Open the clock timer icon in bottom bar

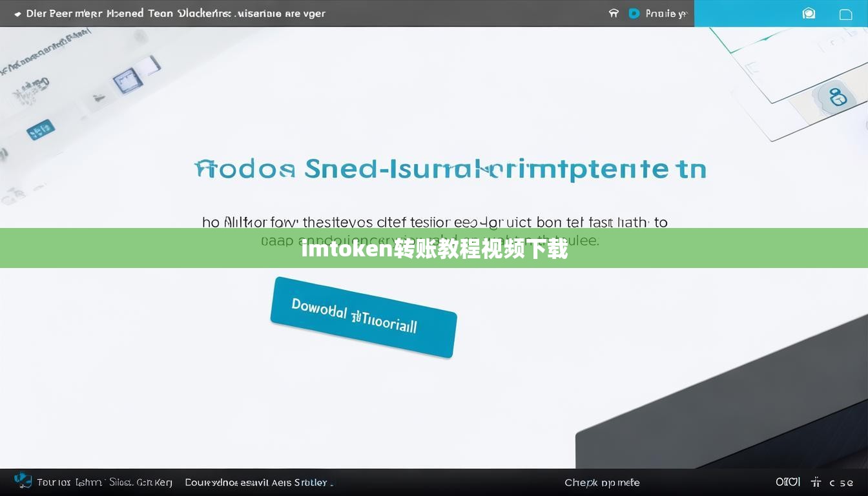coord(789,482)
